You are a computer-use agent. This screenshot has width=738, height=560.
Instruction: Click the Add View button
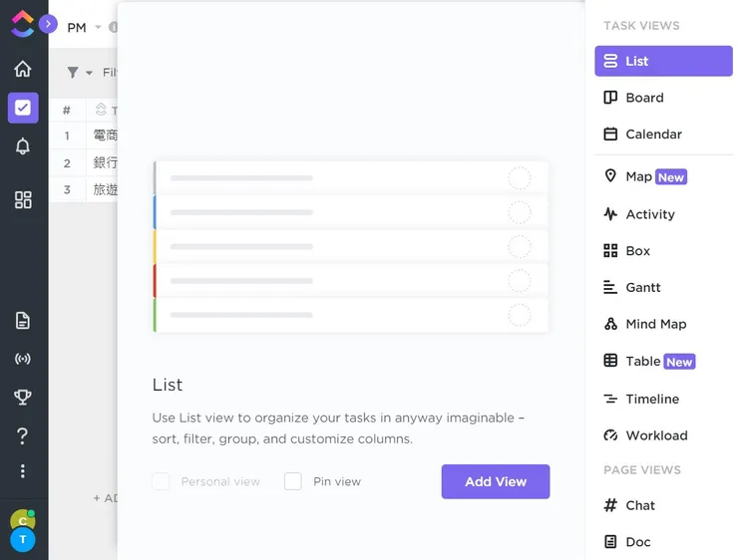496,481
